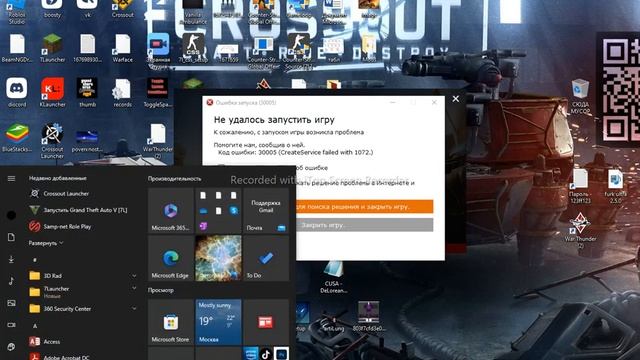
Task: Click the Производительность tile group heading
Action: click(174, 179)
